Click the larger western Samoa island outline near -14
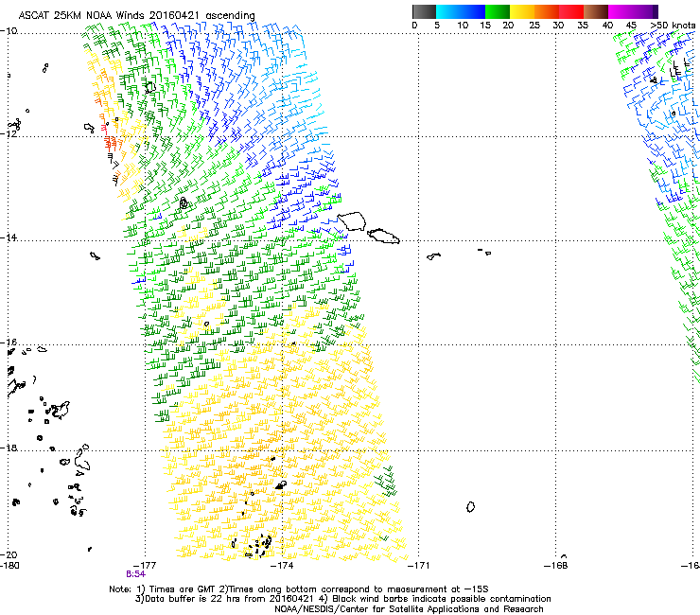The width and height of the screenshot is (700, 615). click(x=351, y=221)
